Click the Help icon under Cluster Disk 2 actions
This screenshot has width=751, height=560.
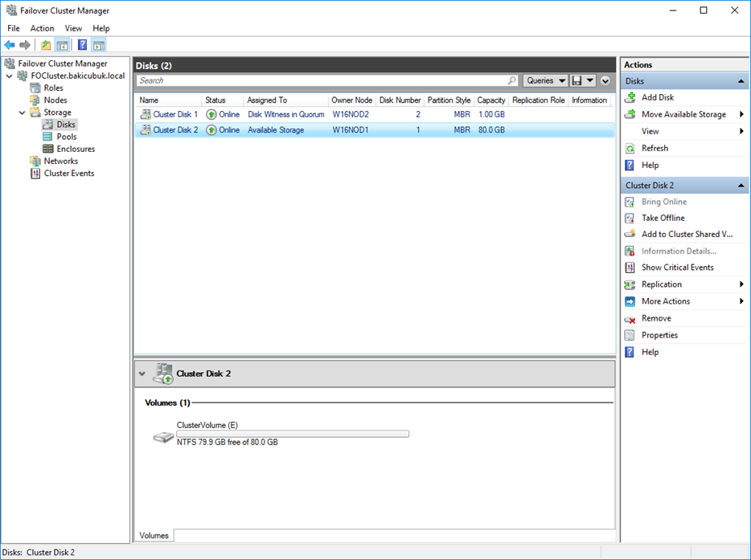(x=630, y=352)
